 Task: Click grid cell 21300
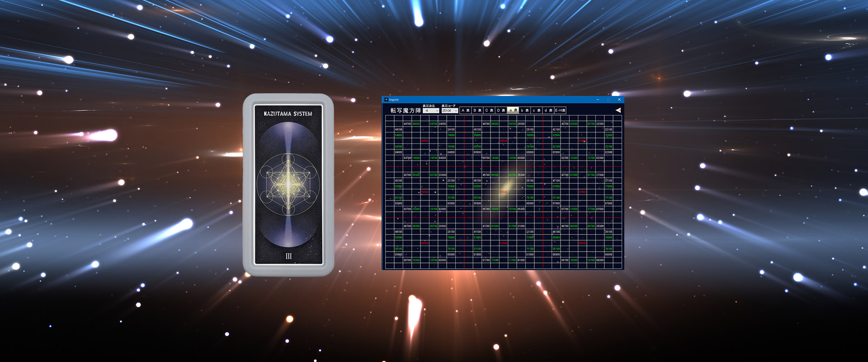521,226
